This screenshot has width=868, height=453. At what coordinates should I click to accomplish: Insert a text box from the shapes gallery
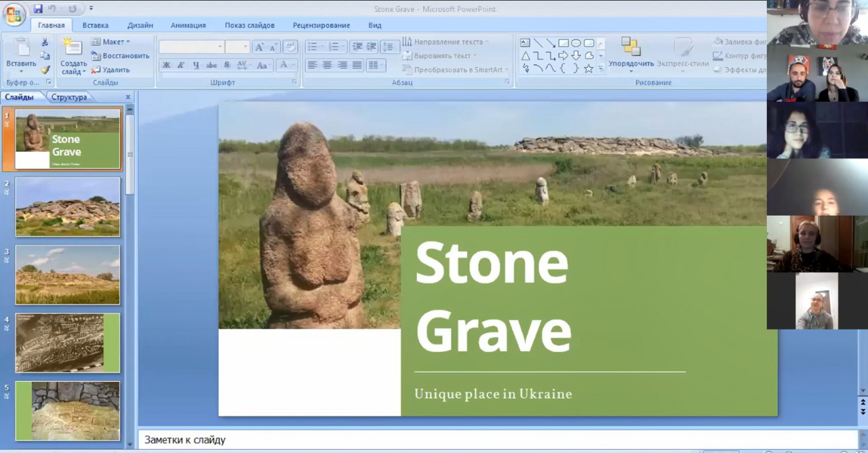[x=525, y=43]
